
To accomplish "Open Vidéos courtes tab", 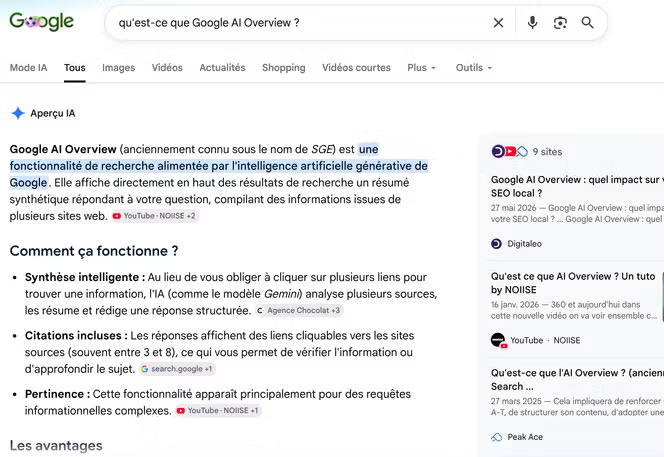I will pos(356,68).
